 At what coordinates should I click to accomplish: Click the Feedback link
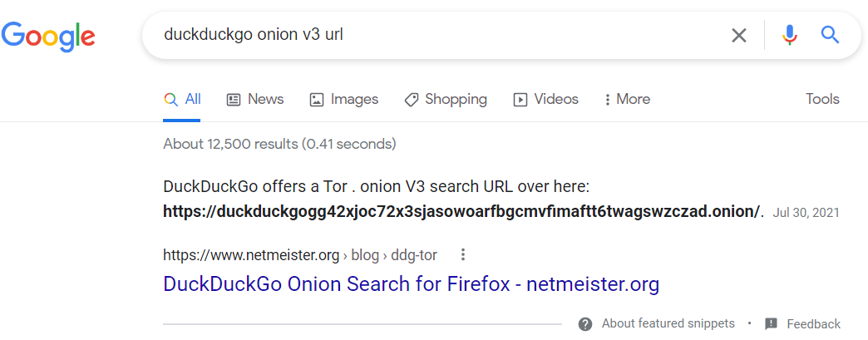click(x=813, y=323)
